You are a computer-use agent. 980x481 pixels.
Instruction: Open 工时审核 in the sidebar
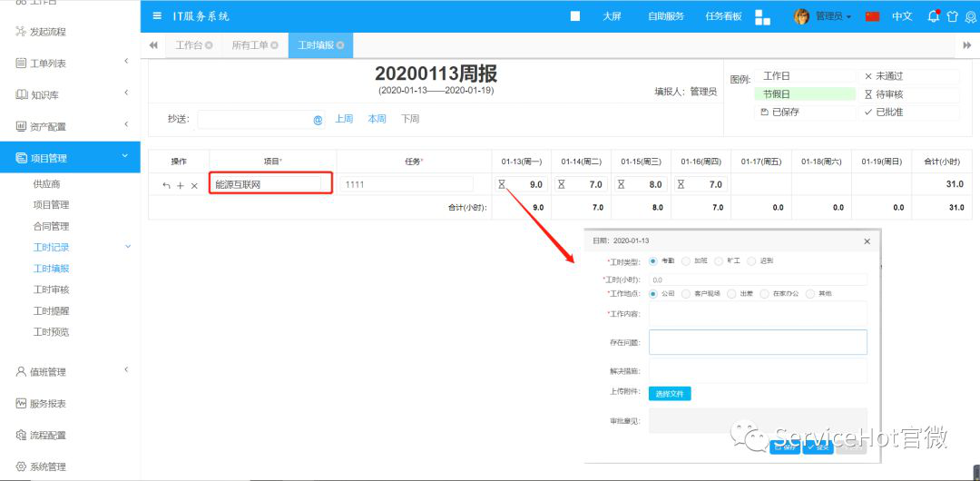(x=51, y=290)
